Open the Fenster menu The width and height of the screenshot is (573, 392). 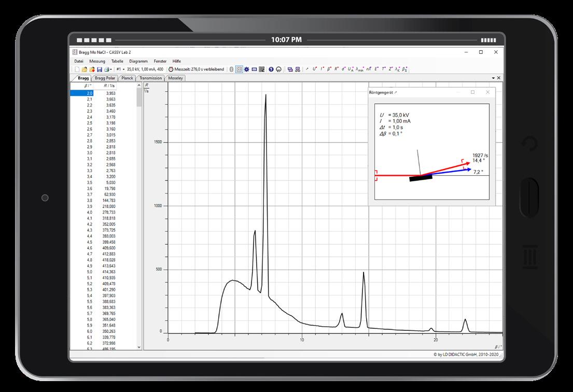160,61
